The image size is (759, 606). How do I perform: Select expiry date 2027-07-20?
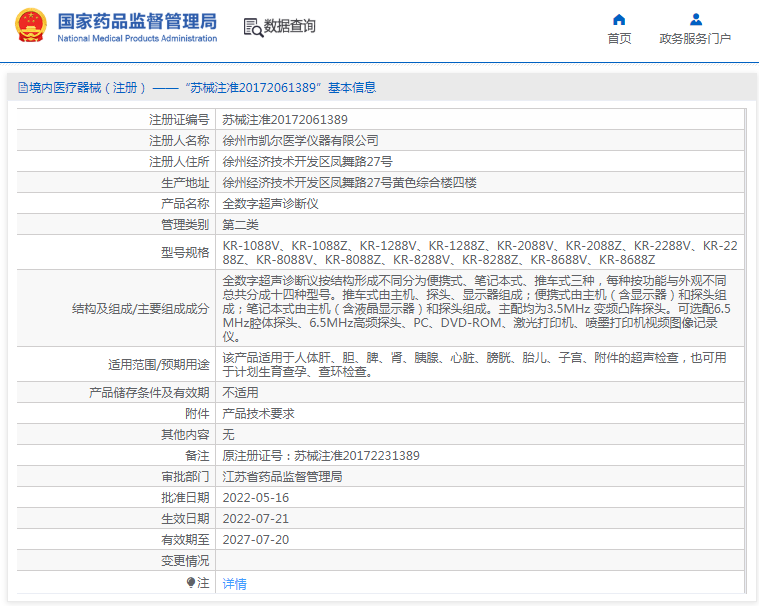coord(256,540)
